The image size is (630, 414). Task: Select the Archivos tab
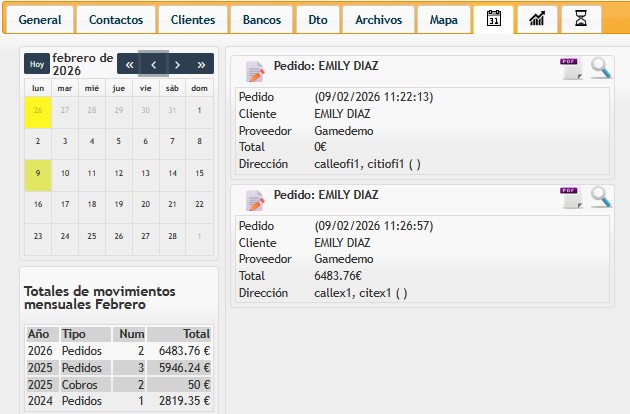point(378,19)
